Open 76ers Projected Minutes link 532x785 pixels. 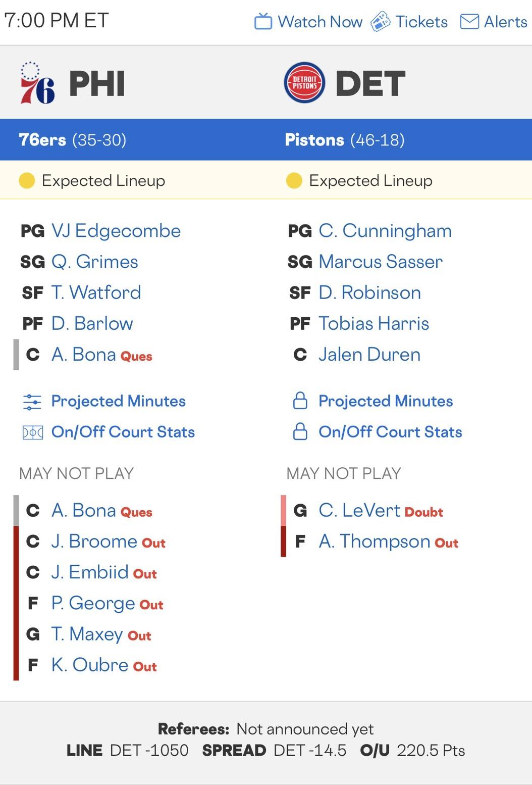(119, 401)
